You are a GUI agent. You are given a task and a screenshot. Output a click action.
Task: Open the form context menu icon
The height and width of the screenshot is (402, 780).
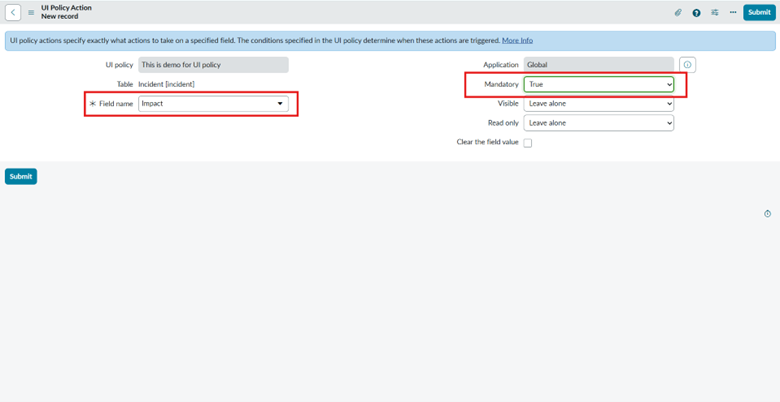pos(31,12)
